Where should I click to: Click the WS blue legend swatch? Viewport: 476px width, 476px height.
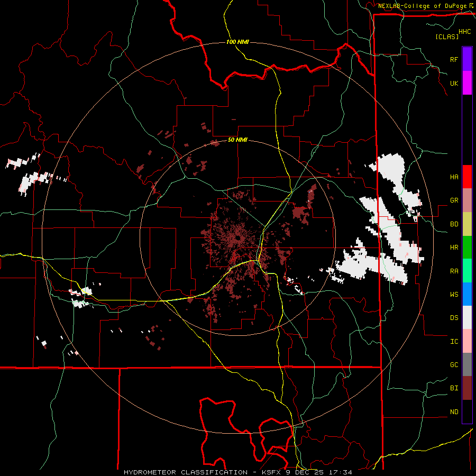tap(467, 294)
